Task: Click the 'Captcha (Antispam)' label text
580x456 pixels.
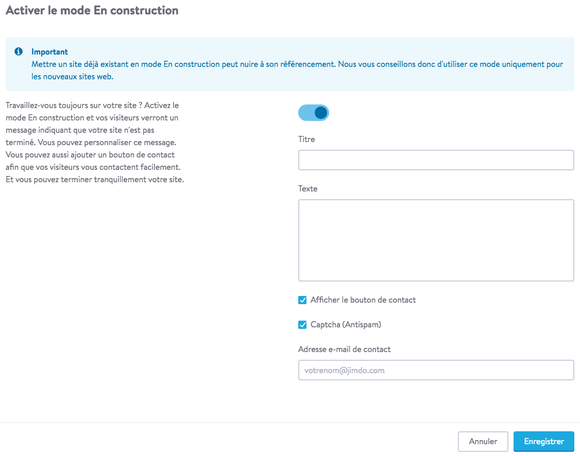Action: [x=346, y=325]
